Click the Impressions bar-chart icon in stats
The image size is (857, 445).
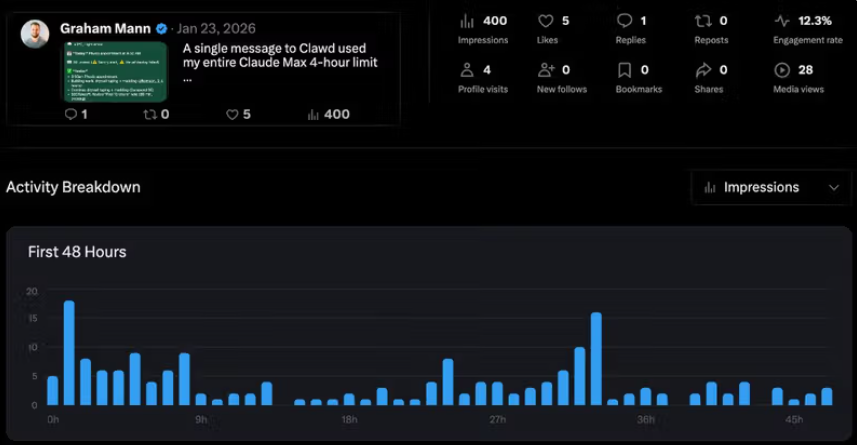pyautogui.click(x=467, y=21)
